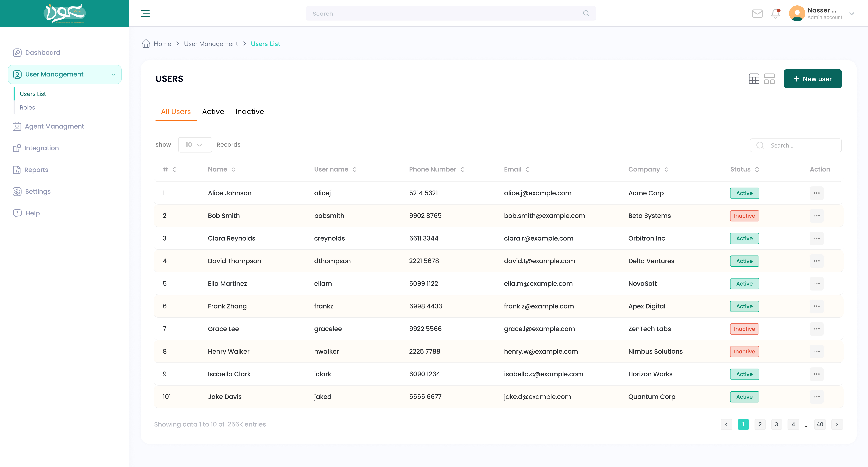Select Roles in the sidebar
The image size is (868, 467).
[x=27, y=108]
